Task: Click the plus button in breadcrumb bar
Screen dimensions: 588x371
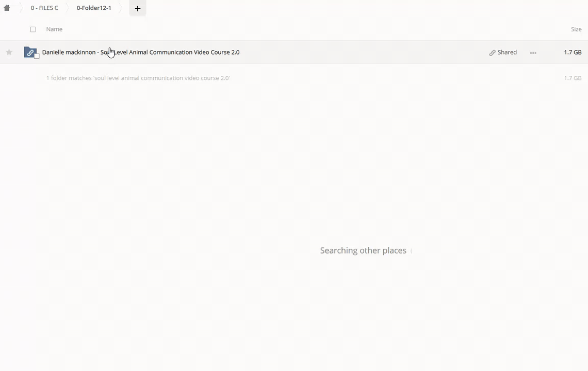Action: (137, 8)
